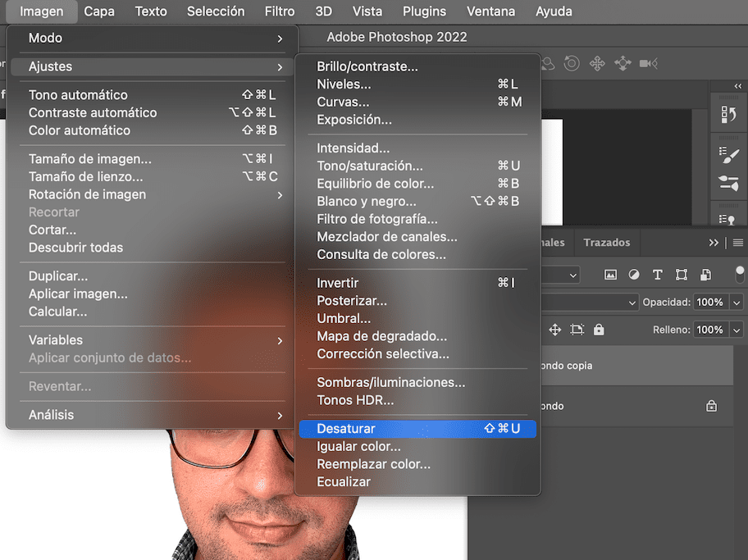The width and height of the screenshot is (748, 560).
Task: Choose Niveles adjustment
Action: (417, 84)
